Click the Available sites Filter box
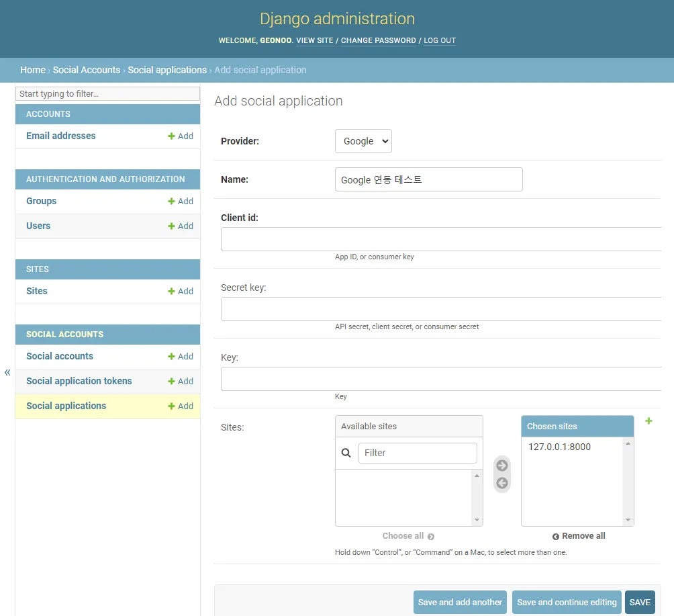 pos(417,453)
